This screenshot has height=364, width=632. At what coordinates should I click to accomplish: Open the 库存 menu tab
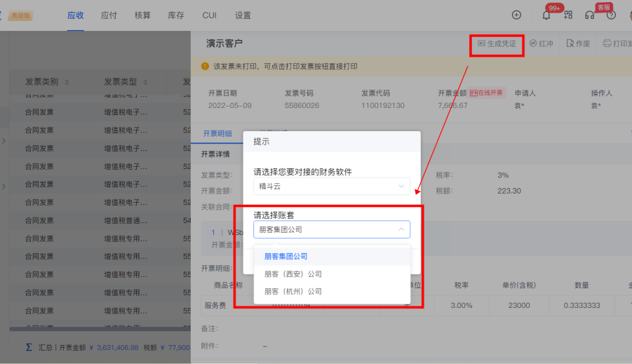point(176,15)
